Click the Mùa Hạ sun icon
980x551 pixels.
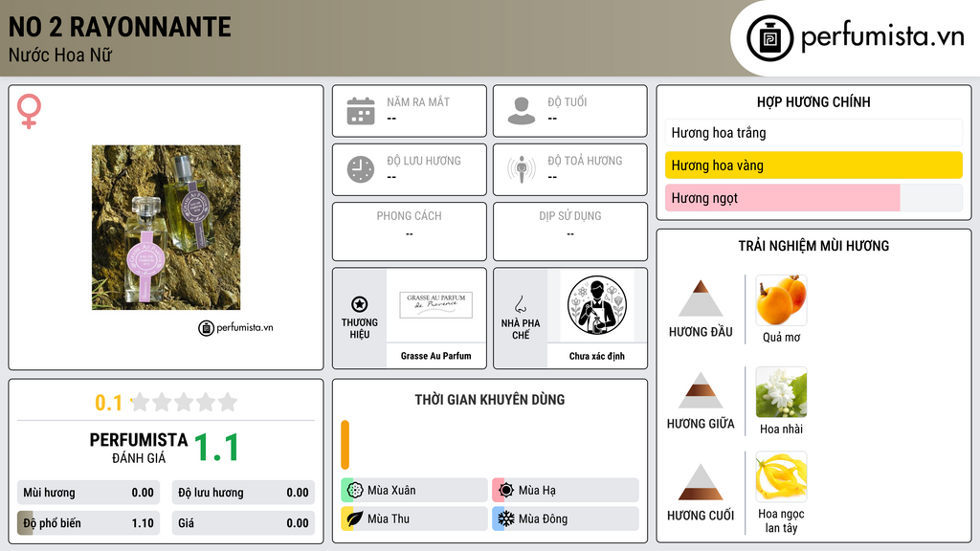coord(506,491)
